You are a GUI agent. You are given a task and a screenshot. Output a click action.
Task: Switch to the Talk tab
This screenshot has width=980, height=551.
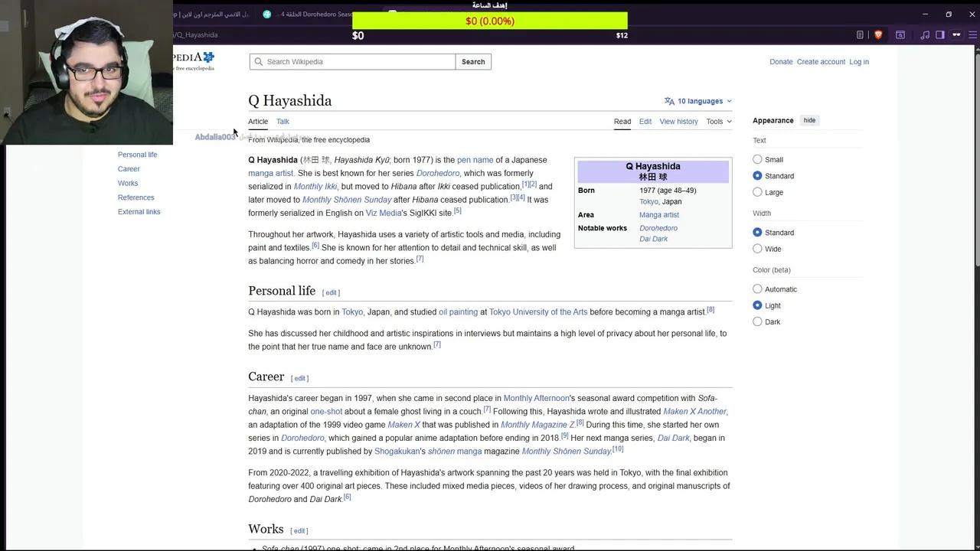point(283,121)
